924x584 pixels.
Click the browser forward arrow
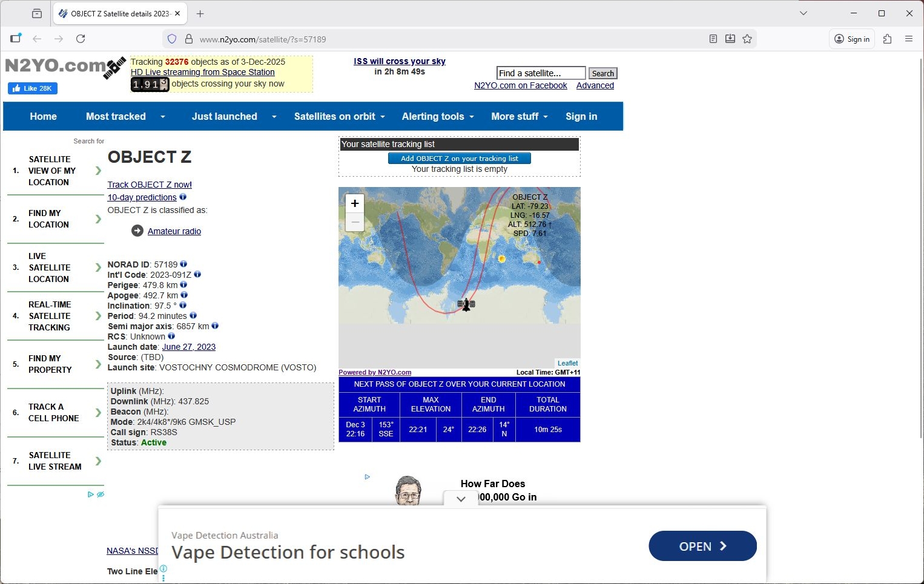click(x=59, y=39)
